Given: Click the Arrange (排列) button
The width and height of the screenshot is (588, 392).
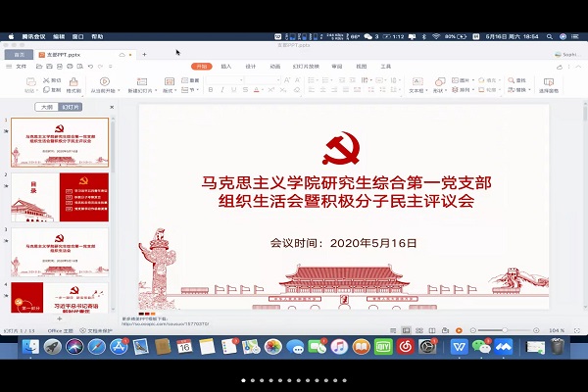Looking at the screenshot, I should 464,90.
